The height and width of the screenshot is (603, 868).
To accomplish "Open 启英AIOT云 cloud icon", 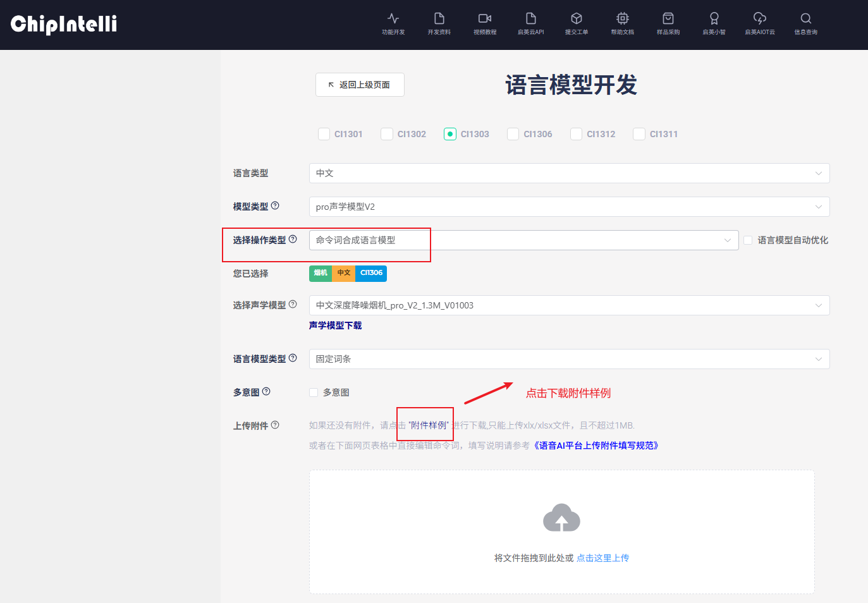I will [x=760, y=18].
